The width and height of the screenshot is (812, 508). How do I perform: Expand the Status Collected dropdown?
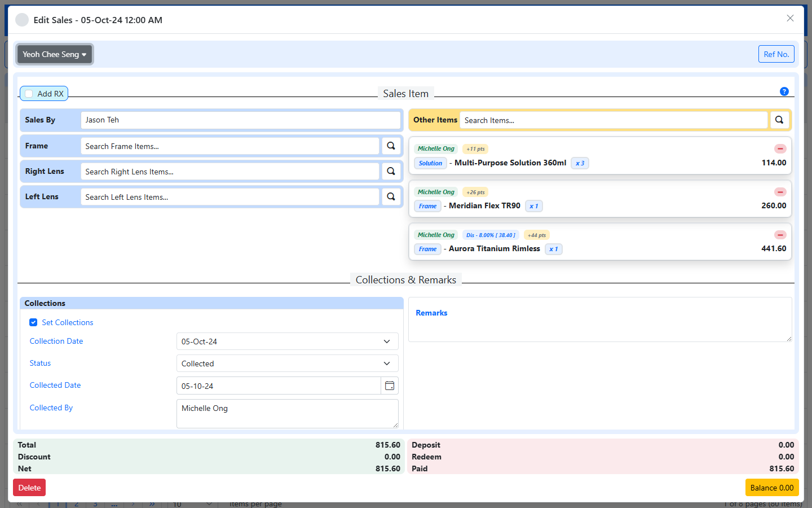[x=288, y=364]
